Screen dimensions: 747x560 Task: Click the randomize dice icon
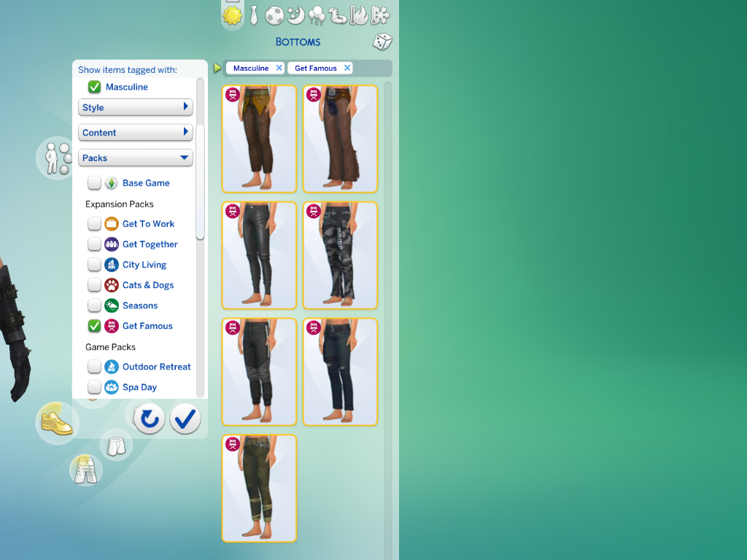[x=382, y=42]
